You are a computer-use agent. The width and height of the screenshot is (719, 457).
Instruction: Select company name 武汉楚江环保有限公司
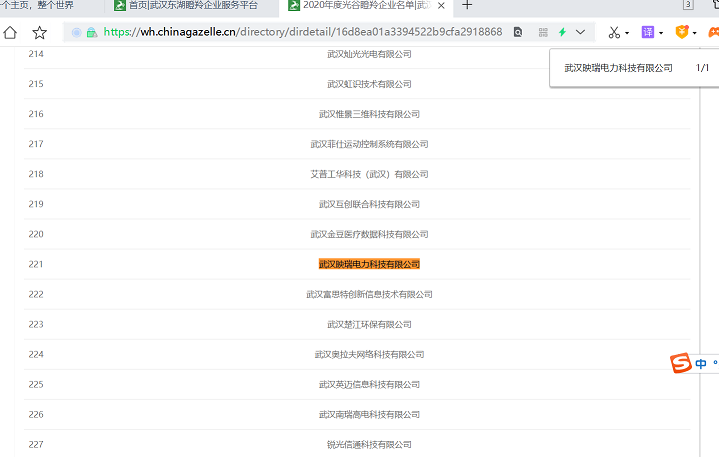(x=369, y=325)
